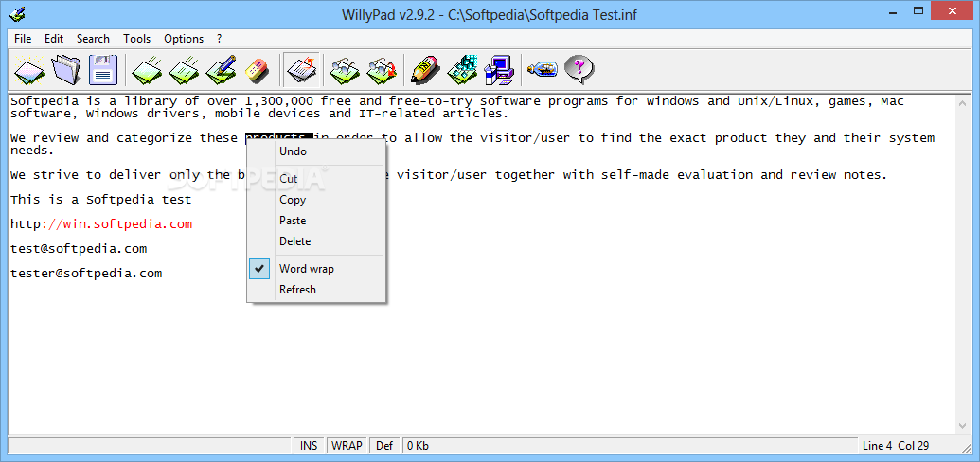Click the word 'needs.' in the text
Viewport: 980px width, 462px height.
32,151
